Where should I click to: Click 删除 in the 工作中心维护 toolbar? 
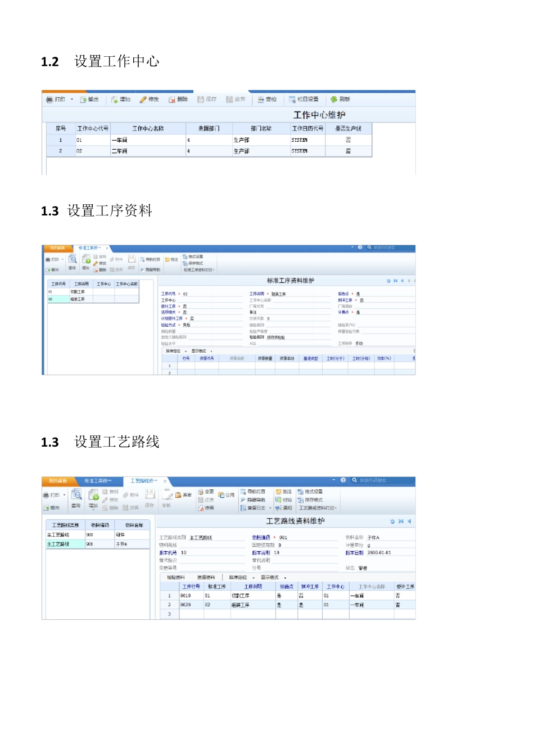178,99
